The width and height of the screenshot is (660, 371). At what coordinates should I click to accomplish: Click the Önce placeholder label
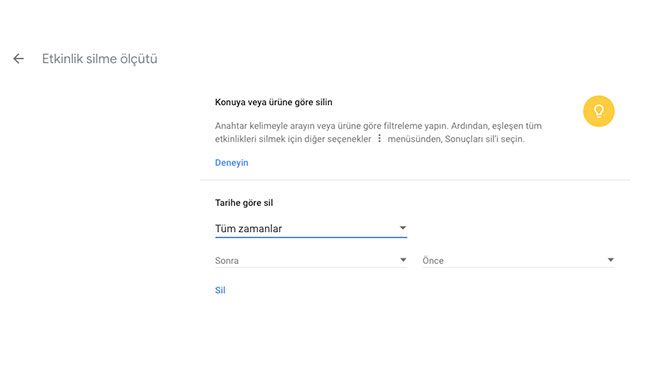click(433, 261)
